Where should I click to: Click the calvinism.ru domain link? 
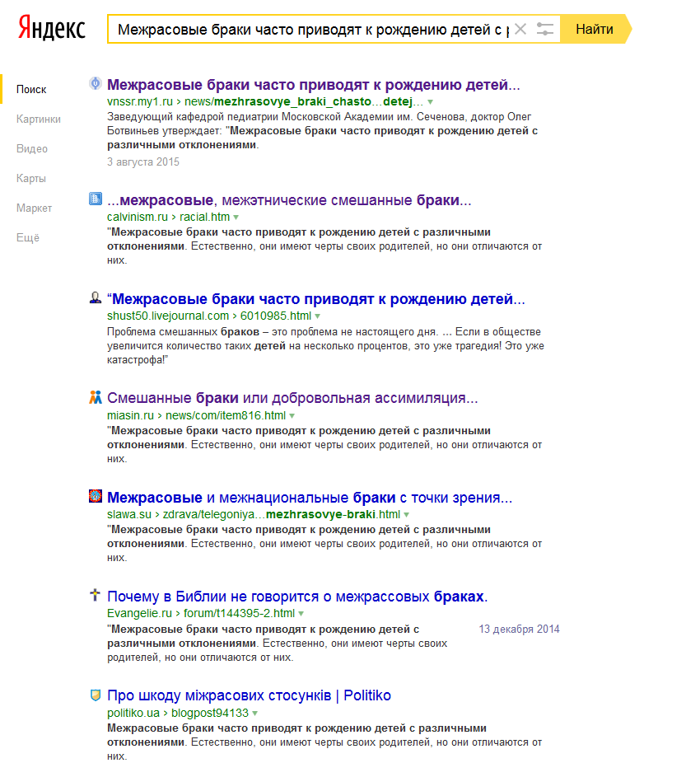coord(138,217)
